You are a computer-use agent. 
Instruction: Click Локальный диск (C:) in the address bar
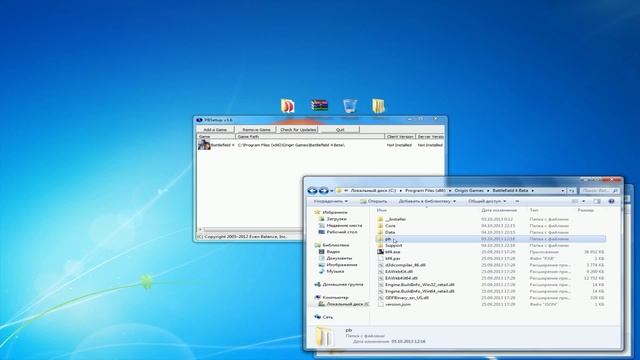click(x=373, y=191)
